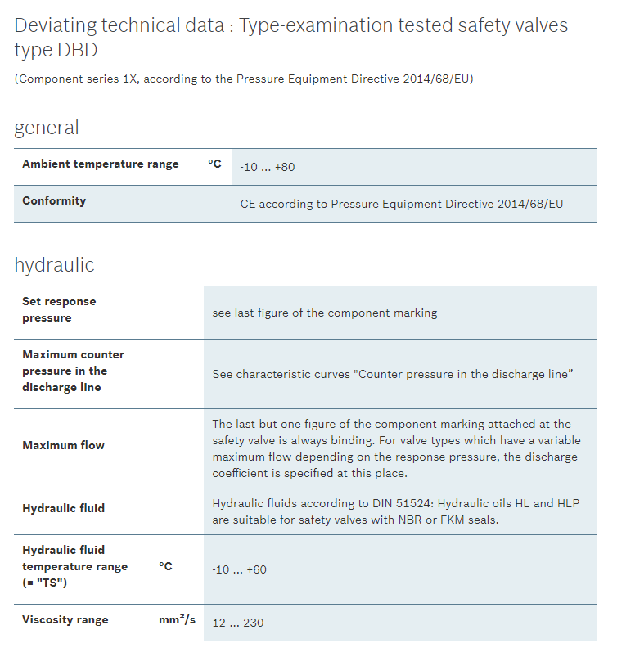The width and height of the screenshot is (644, 666).
Task: Select the 'hydraulic' section heading
Action: click(x=54, y=265)
